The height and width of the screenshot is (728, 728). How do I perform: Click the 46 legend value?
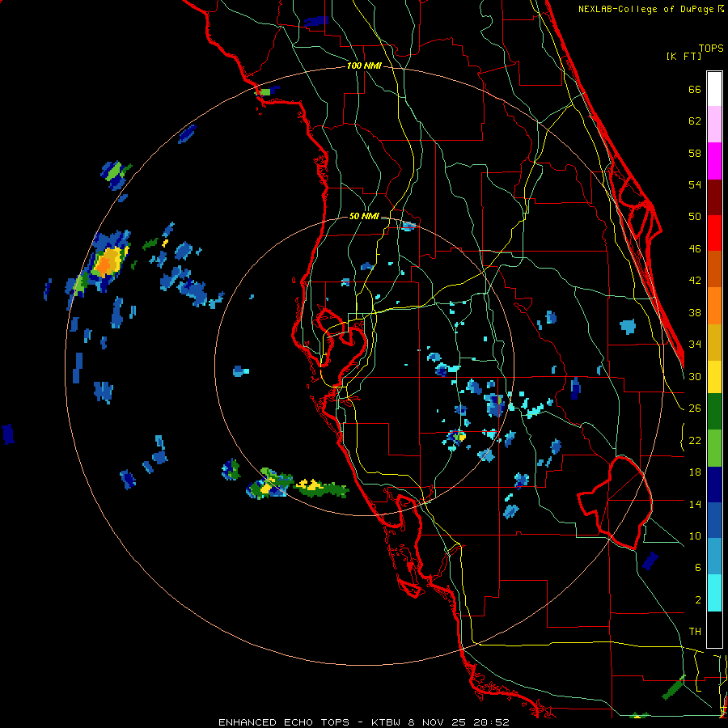[695, 249]
